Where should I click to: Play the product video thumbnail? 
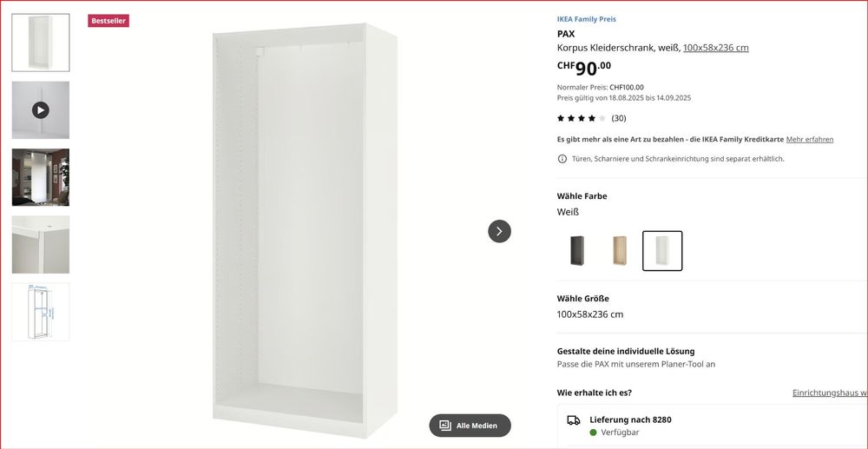(x=41, y=110)
